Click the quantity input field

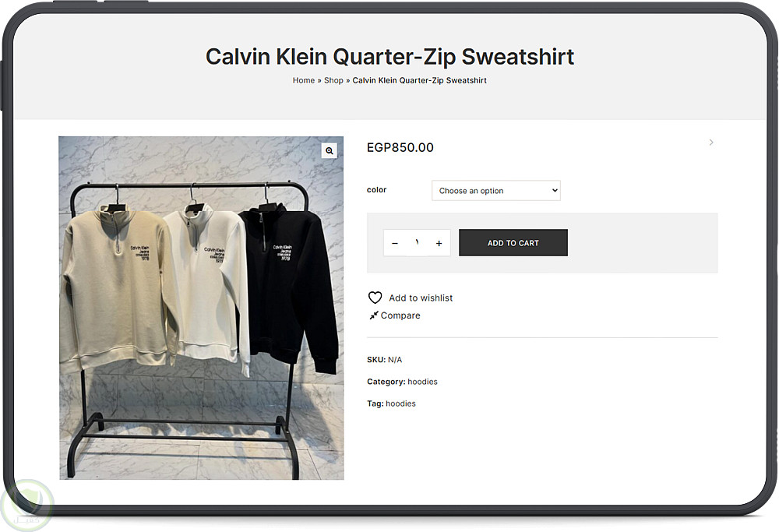coord(418,243)
